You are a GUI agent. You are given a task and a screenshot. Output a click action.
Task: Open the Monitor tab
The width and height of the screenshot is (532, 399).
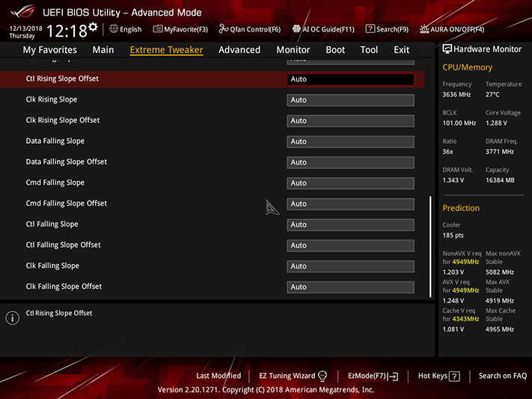coord(293,50)
